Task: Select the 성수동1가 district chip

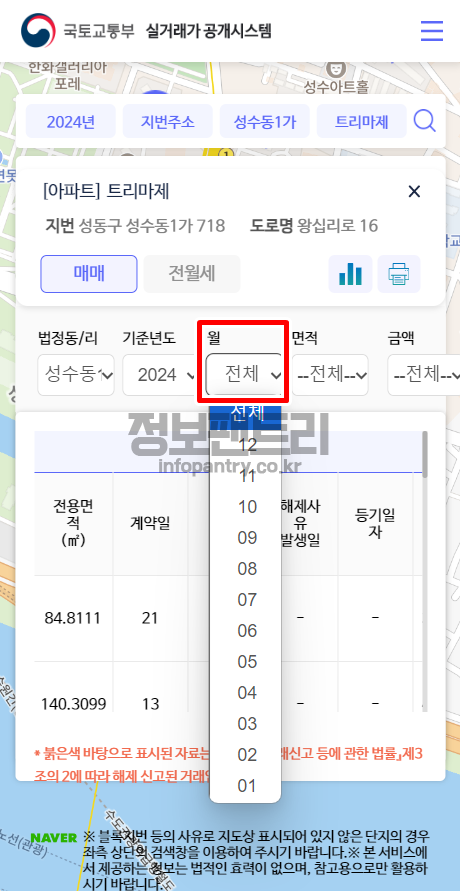Action: point(265,121)
